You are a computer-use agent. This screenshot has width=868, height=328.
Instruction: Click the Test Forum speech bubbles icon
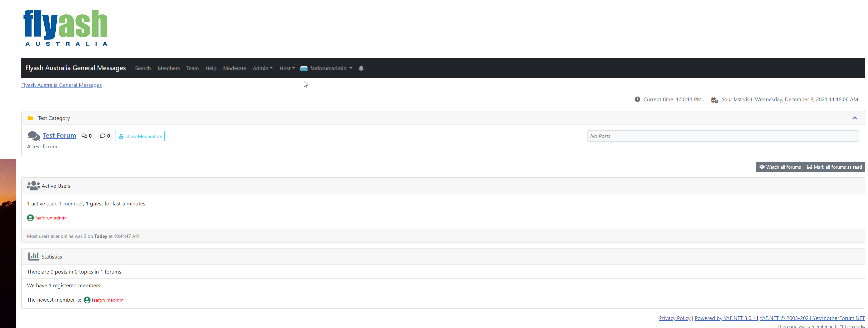tap(33, 136)
